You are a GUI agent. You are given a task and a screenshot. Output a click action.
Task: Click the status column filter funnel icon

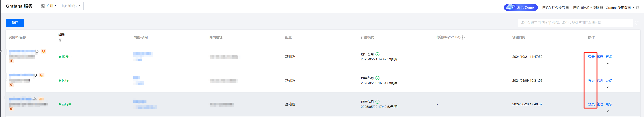(x=60, y=40)
